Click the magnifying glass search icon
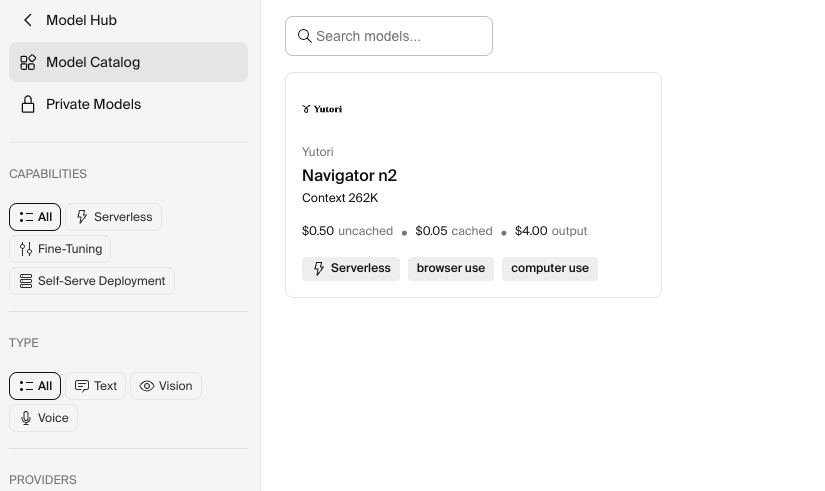 tap(305, 36)
